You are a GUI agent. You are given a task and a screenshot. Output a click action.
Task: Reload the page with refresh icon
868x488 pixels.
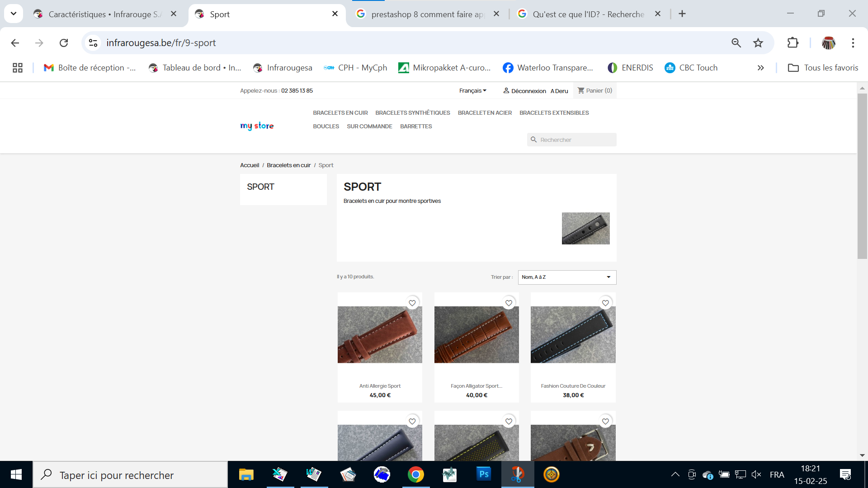click(x=64, y=43)
